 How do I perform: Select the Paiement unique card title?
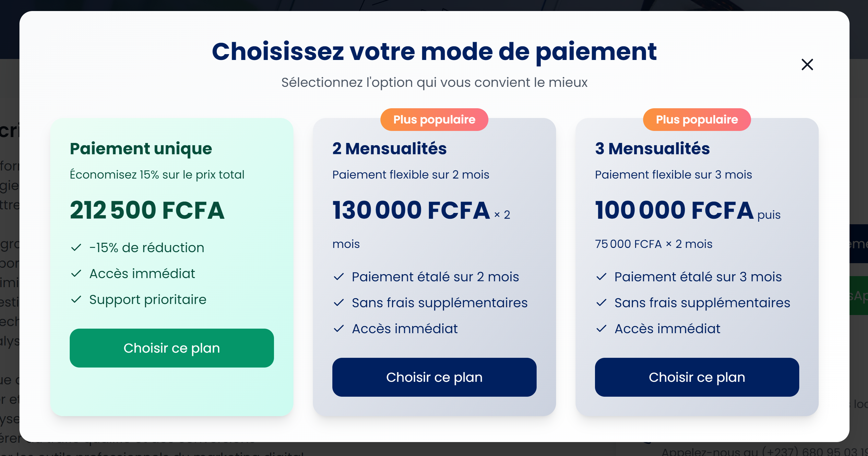point(141,148)
